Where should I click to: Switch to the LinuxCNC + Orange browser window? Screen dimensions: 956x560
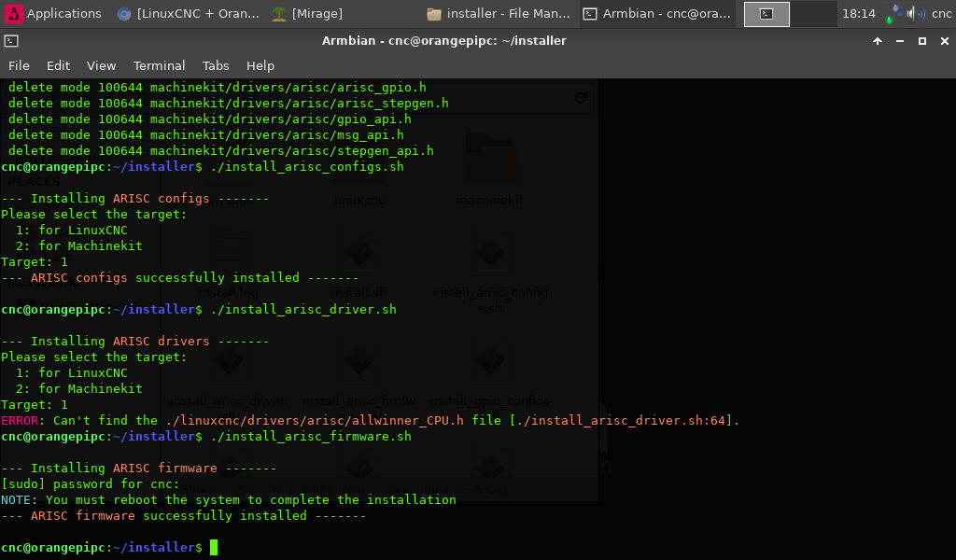click(x=189, y=13)
